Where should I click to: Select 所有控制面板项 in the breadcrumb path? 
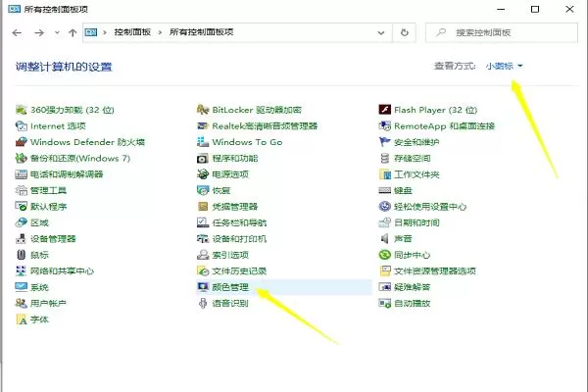(201, 32)
